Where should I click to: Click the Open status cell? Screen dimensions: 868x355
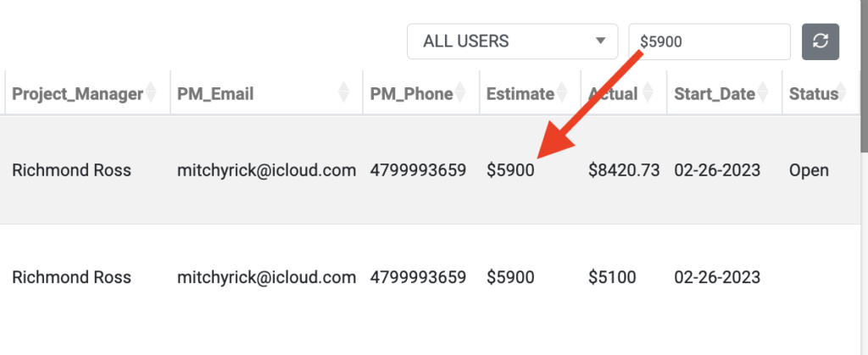(x=809, y=170)
